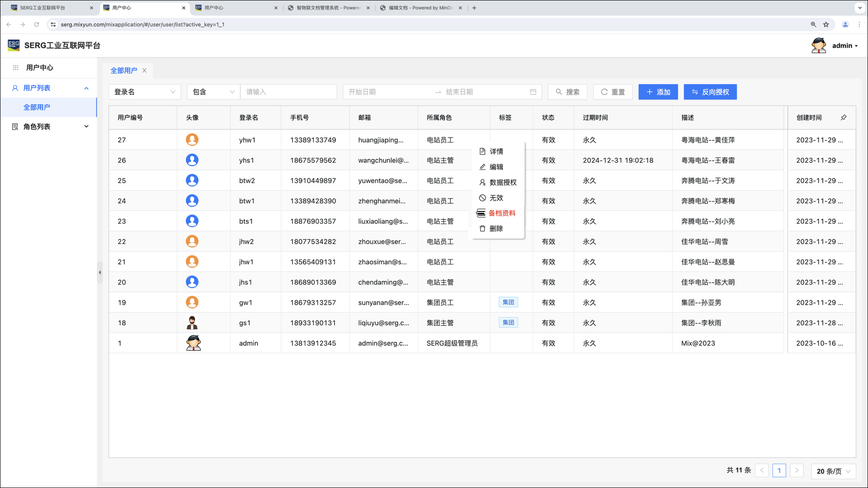Image resolution: width=868 pixels, height=488 pixels.
Task: Choose 删除 in the context menu
Action: [x=496, y=229]
